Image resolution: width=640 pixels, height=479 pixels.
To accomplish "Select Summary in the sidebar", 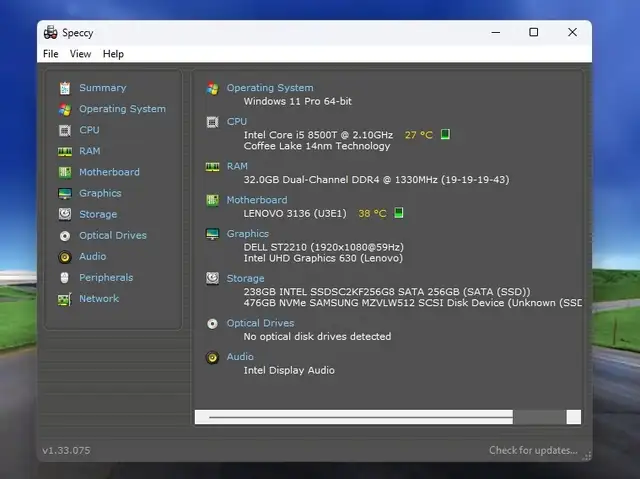I will pos(103,88).
